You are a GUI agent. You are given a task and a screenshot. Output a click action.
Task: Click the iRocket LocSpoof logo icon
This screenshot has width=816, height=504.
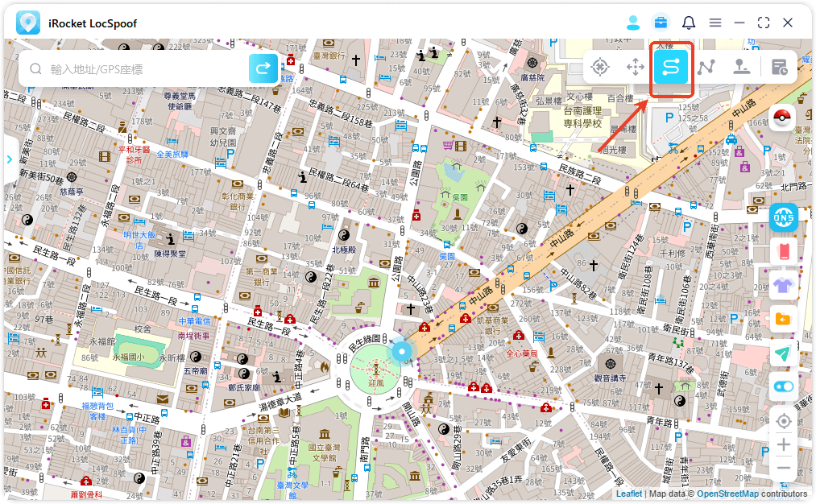pos(28,23)
